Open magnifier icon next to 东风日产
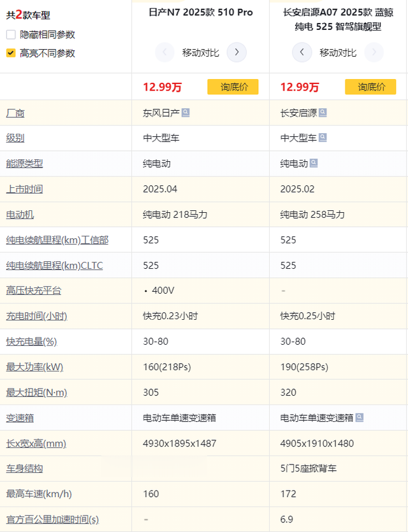The height and width of the screenshot is (532, 408). pos(186,112)
